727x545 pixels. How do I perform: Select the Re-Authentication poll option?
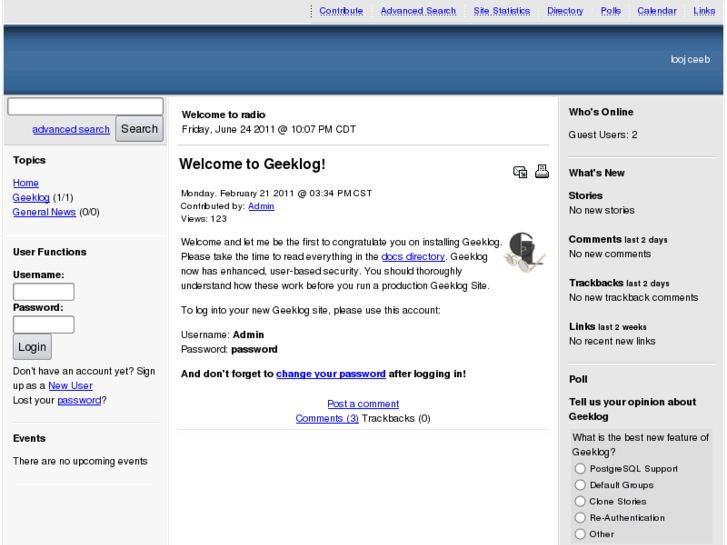tap(580, 517)
